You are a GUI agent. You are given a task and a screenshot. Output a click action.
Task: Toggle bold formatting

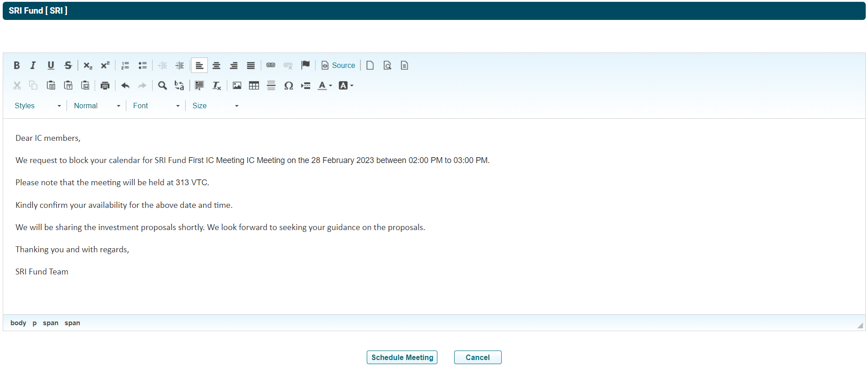point(17,65)
